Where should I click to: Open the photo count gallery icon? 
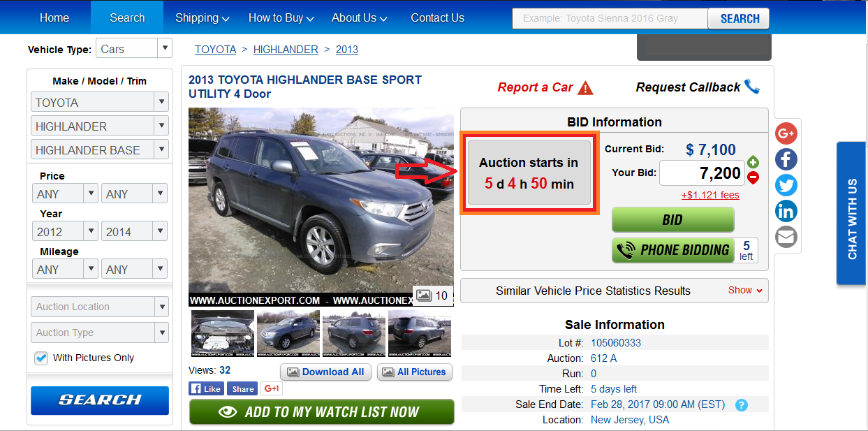pyautogui.click(x=433, y=295)
